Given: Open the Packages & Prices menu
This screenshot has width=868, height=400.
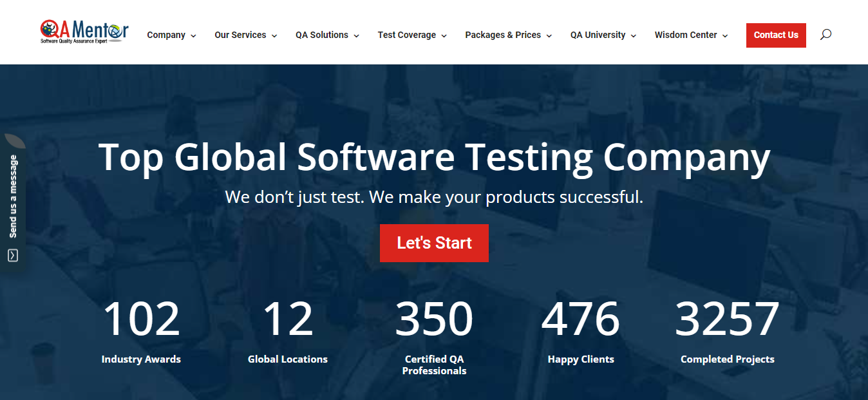Looking at the screenshot, I should (503, 35).
